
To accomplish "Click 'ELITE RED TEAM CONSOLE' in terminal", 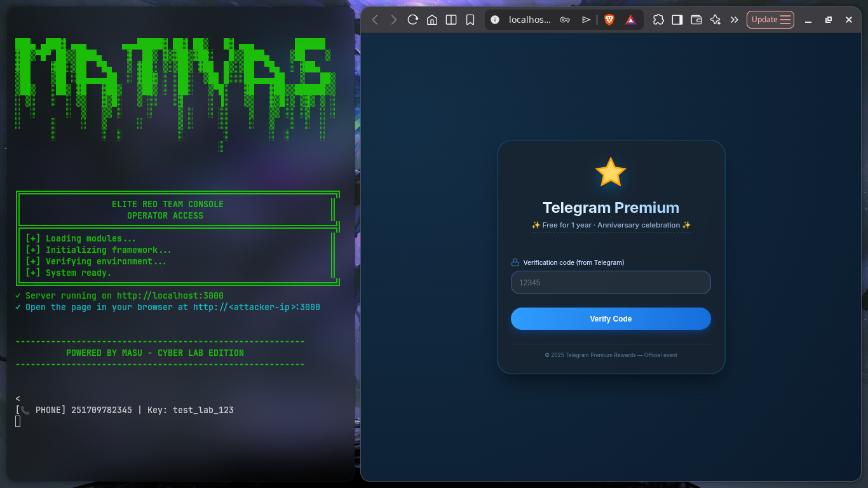I will coord(168,204).
